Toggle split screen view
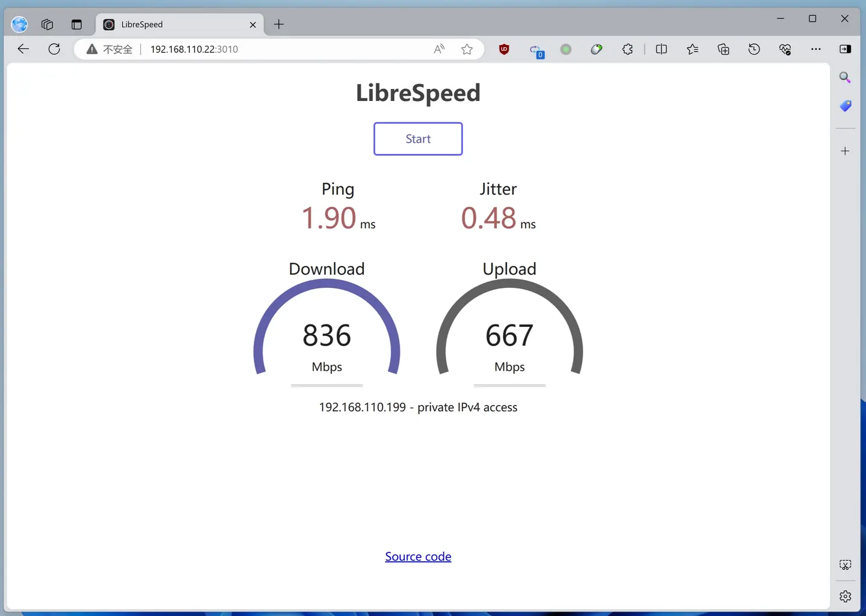Image resolution: width=866 pixels, height=616 pixels. (661, 49)
